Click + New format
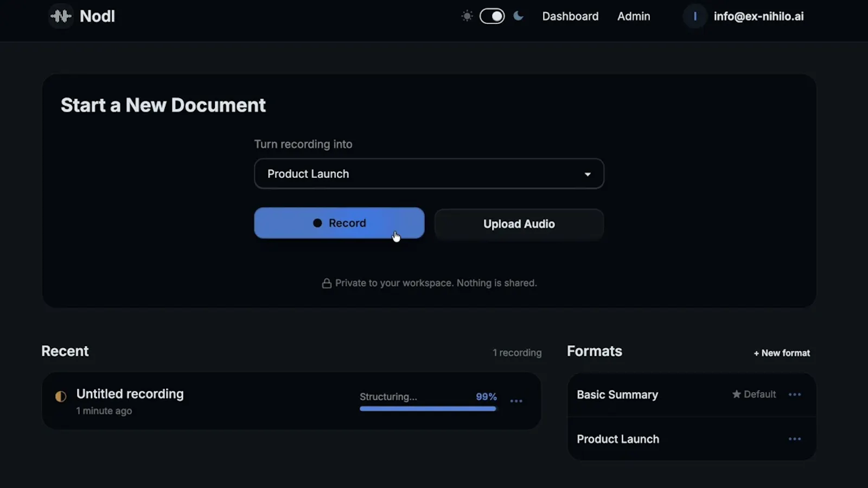This screenshot has width=868, height=488. point(782,353)
